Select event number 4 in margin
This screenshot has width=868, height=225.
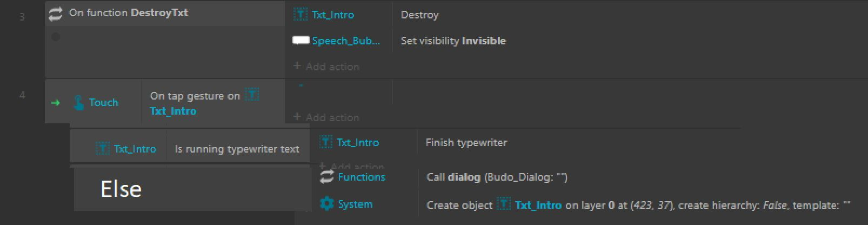click(x=22, y=95)
